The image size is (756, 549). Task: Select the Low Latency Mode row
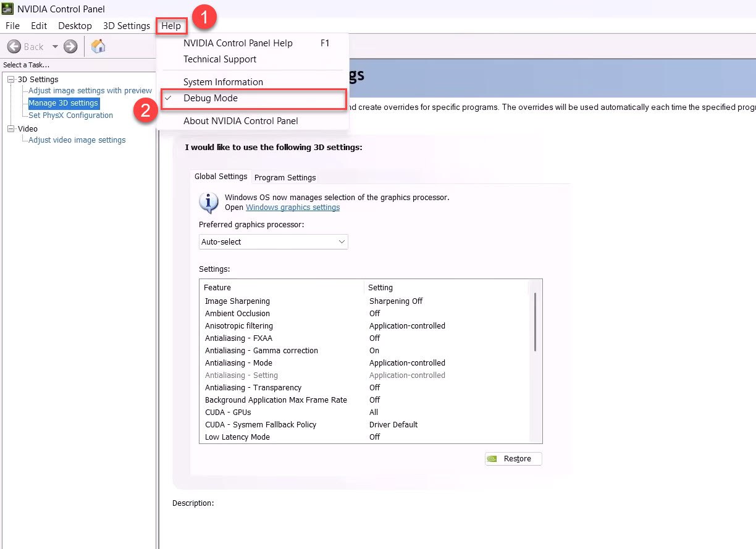pos(237,437)
